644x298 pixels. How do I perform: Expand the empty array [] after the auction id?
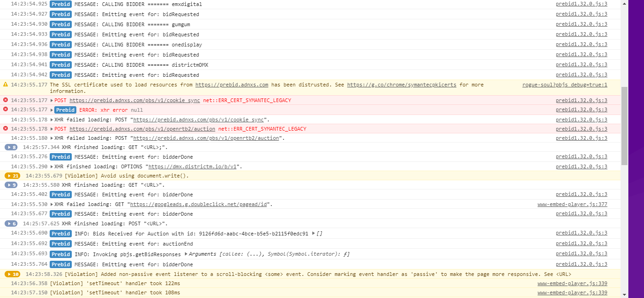point(314,234)
